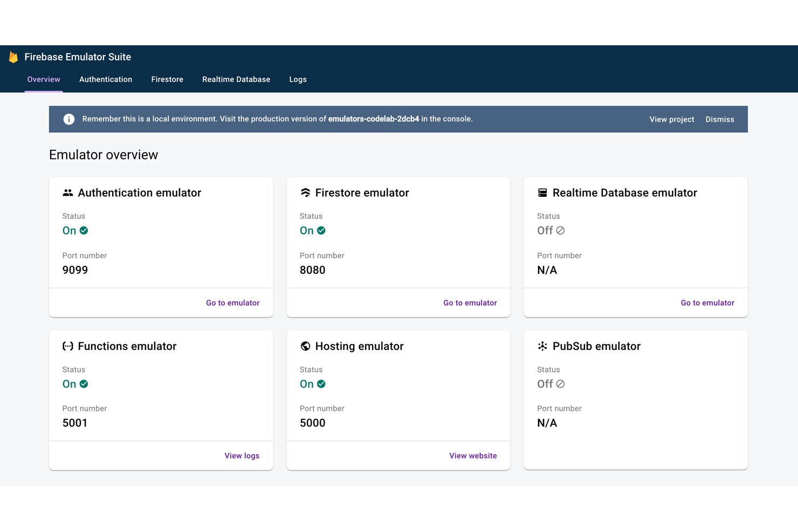Click Realtime Database's Off disabled icon

click(x=560, y=231)
